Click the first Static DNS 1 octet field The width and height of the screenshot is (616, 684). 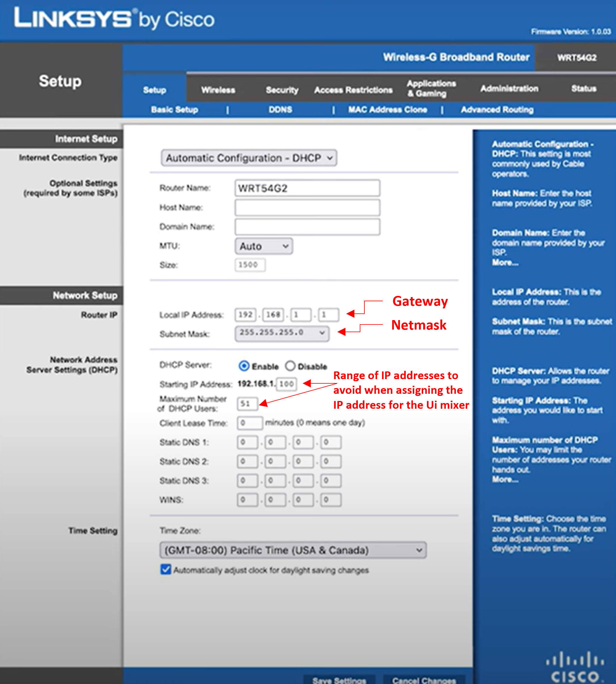tap(247, 442)
